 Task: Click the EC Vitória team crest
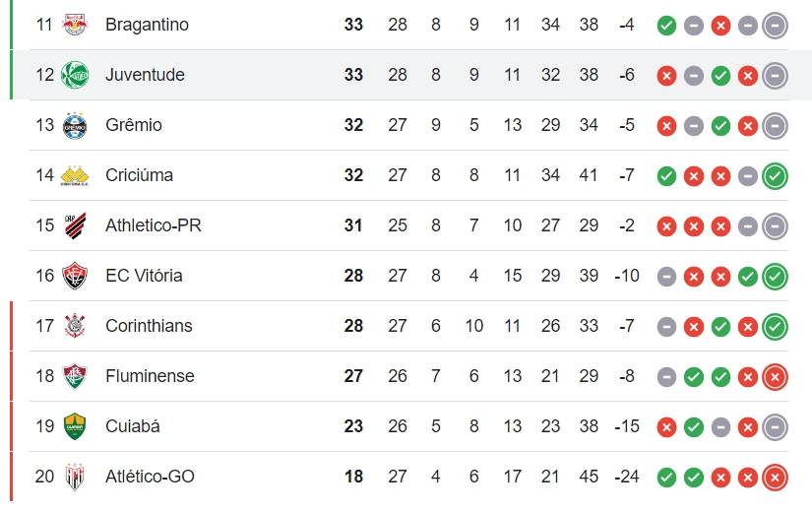(75, 276)
